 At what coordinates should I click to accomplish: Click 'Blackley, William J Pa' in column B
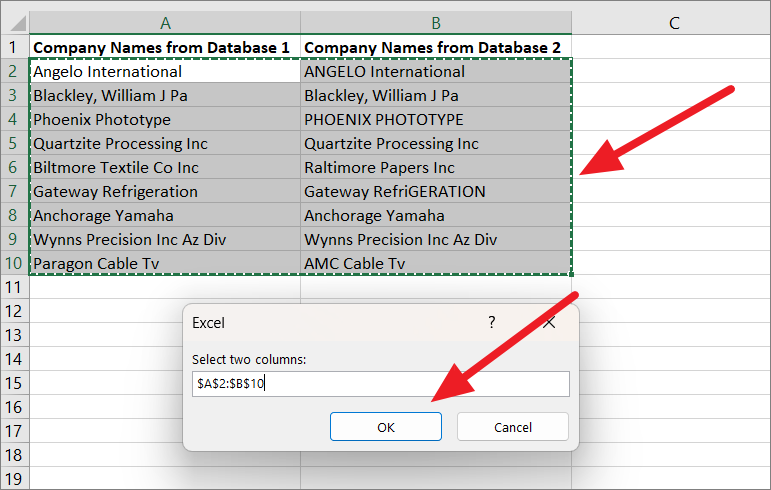coord(436,95)
